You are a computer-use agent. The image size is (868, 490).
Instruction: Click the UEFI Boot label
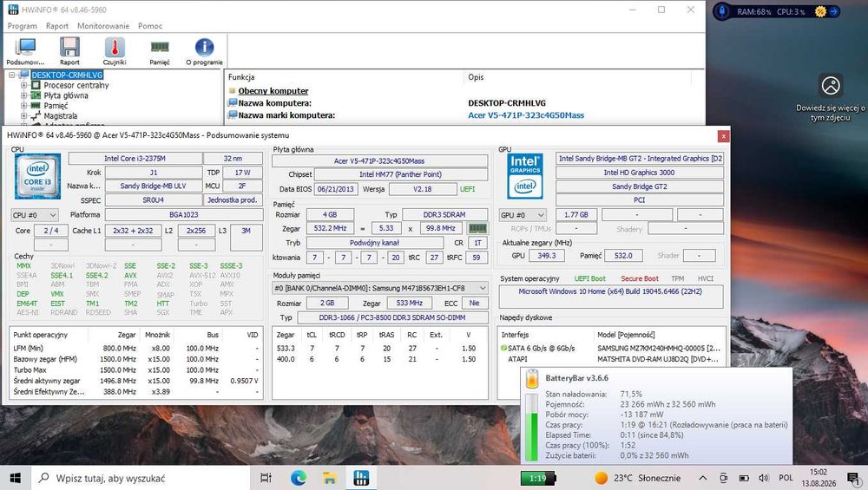pos(589,278)
